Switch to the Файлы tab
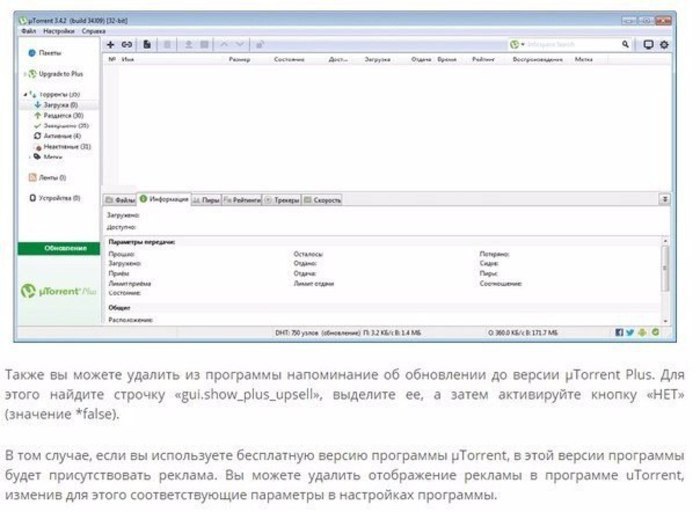Viewport: 700px width, 512px height. coord(120,200)
